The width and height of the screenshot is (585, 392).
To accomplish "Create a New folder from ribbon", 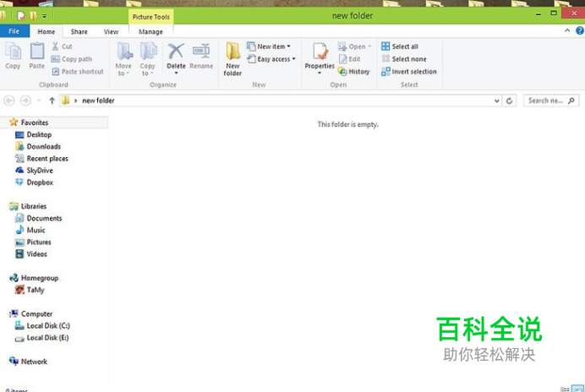I will [232, 58].
